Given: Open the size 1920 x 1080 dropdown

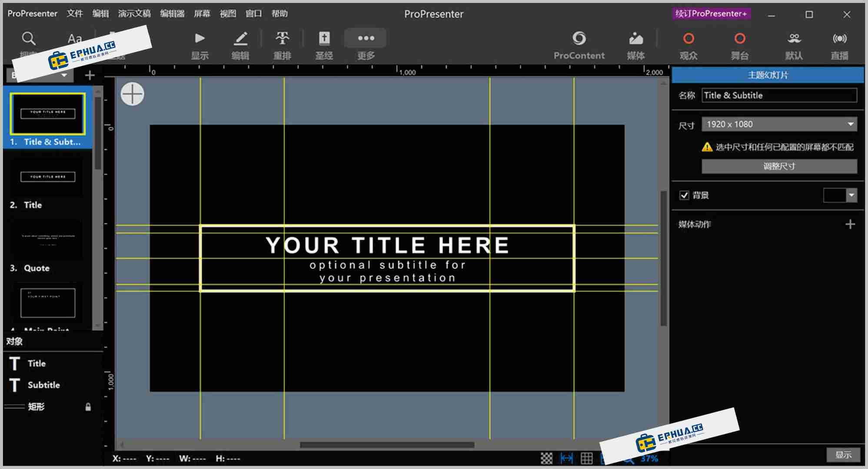Looking at the screenshot, I should coord(779,124).
